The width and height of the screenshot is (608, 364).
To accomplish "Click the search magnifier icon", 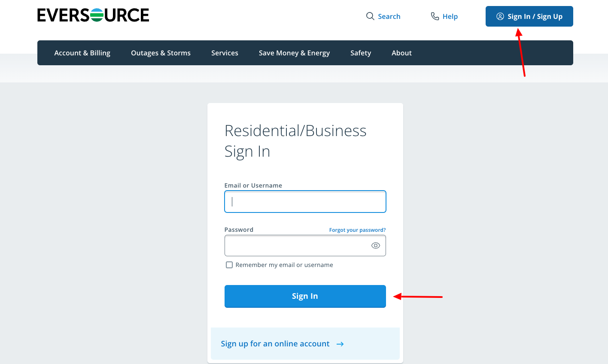I will tap(370, 16).
